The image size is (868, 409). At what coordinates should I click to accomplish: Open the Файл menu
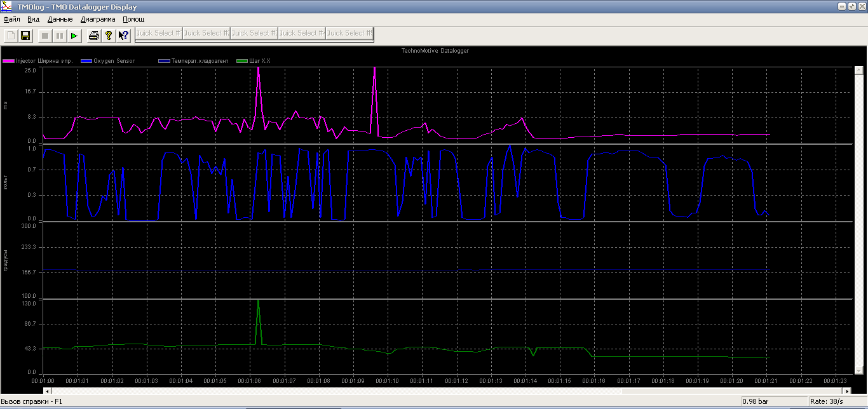click(11, 19)
